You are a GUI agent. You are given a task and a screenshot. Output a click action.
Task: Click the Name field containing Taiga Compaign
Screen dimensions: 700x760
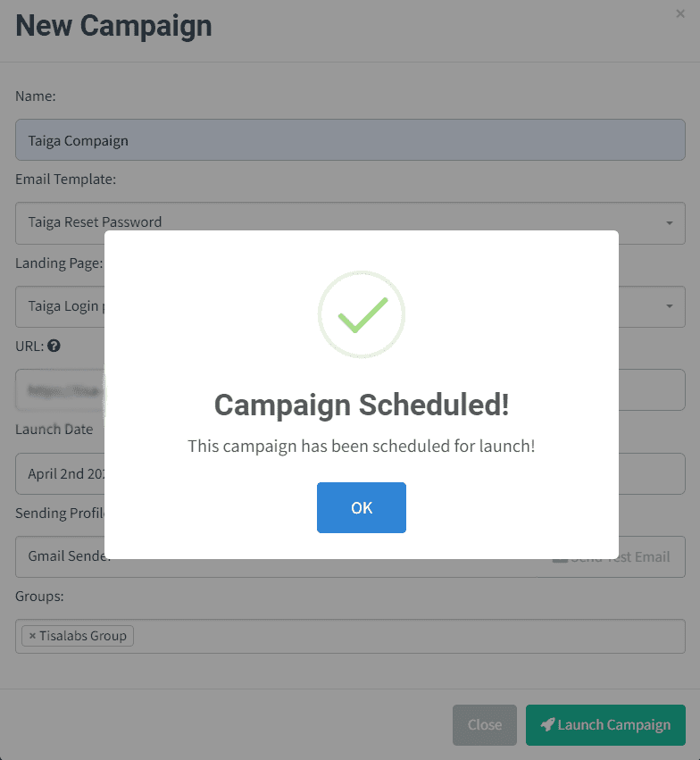(350, 140)
